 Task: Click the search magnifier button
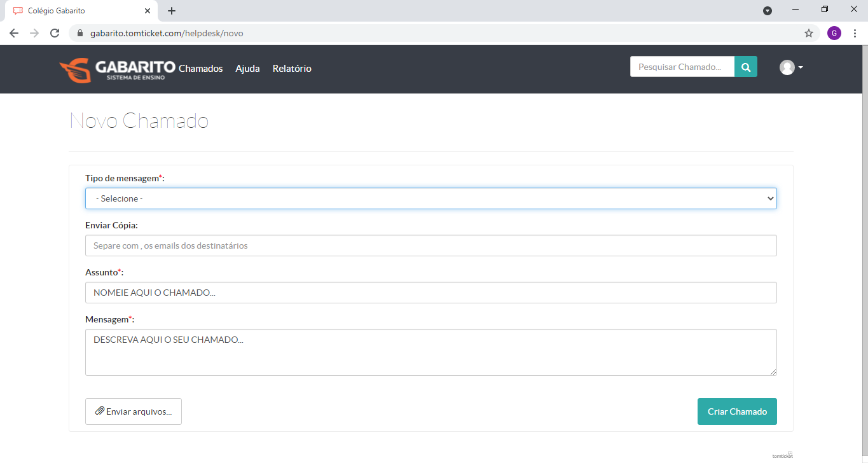(746, 67)
